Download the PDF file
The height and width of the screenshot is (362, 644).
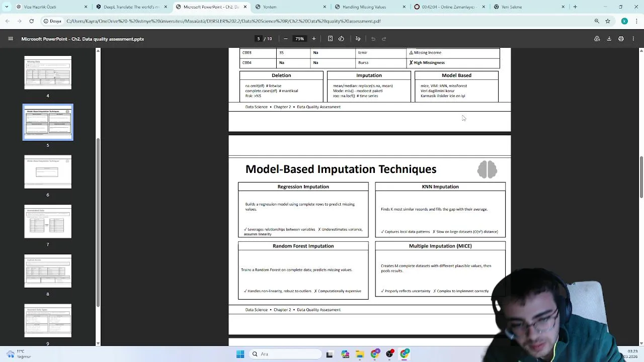click(609, 39)
